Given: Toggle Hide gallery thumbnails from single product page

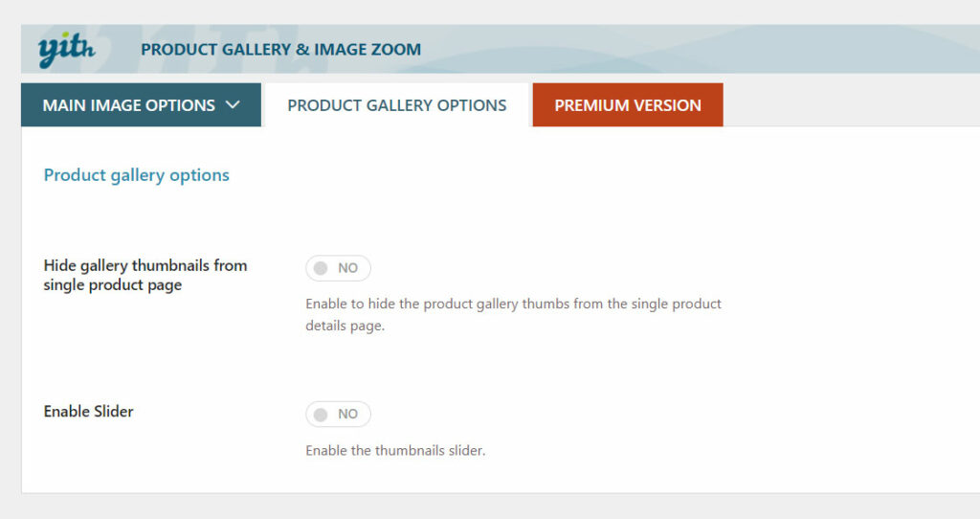Looking at the screenshot, I should 338,268.
